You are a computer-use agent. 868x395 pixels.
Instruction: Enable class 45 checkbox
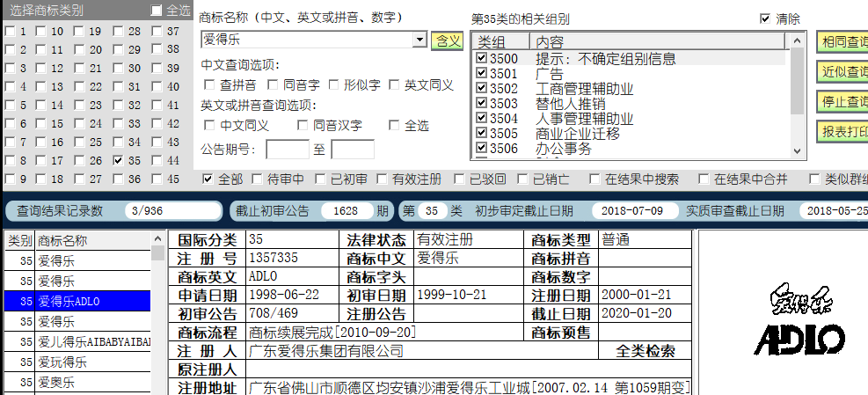[x=157, y=179]
